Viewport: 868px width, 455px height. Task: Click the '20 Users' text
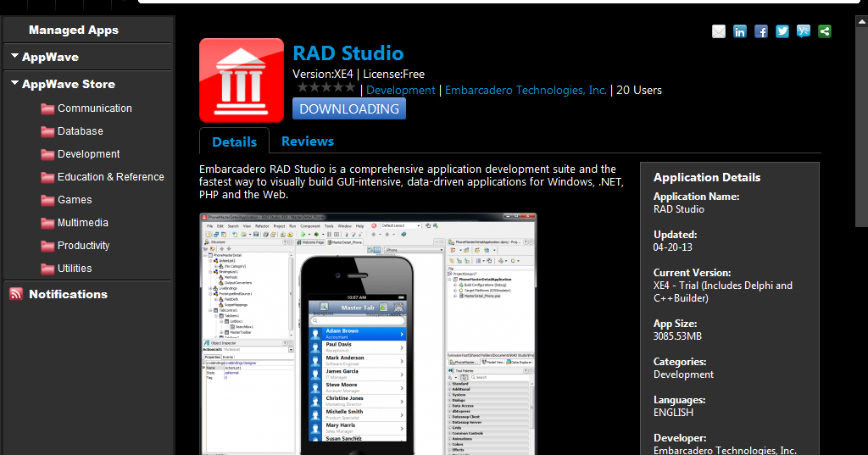pyautogui.click(x=639, y=90)
